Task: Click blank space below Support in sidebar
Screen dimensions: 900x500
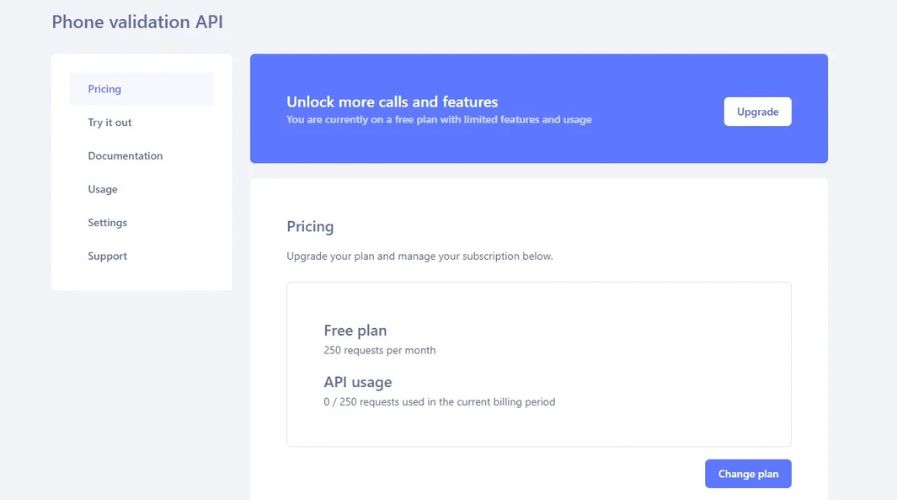Action: tap(140, 277)
